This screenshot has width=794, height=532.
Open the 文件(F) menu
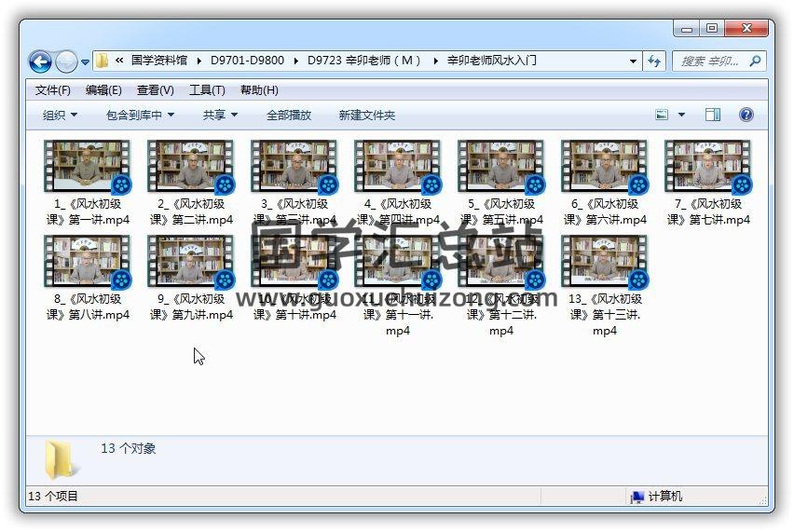point(53,90)
